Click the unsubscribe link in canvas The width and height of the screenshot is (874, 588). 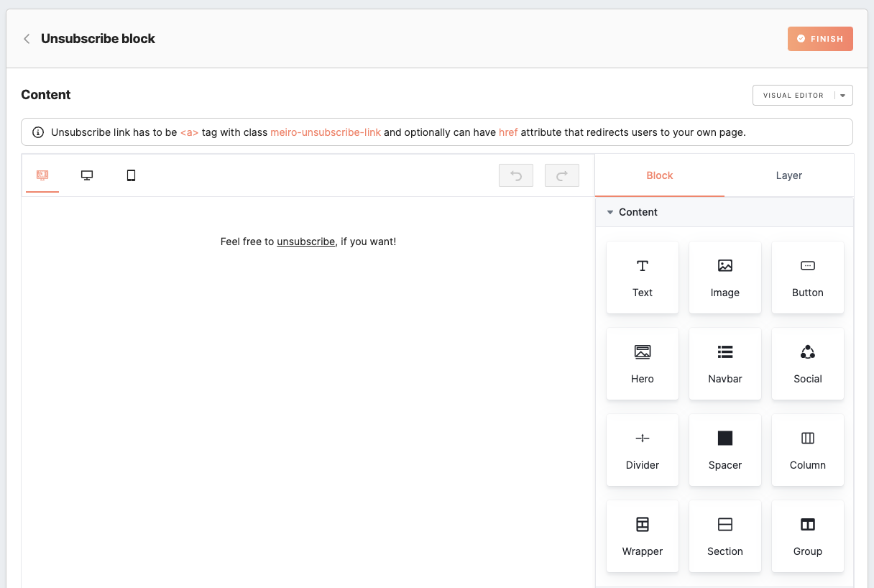click(x=306, y=242)
